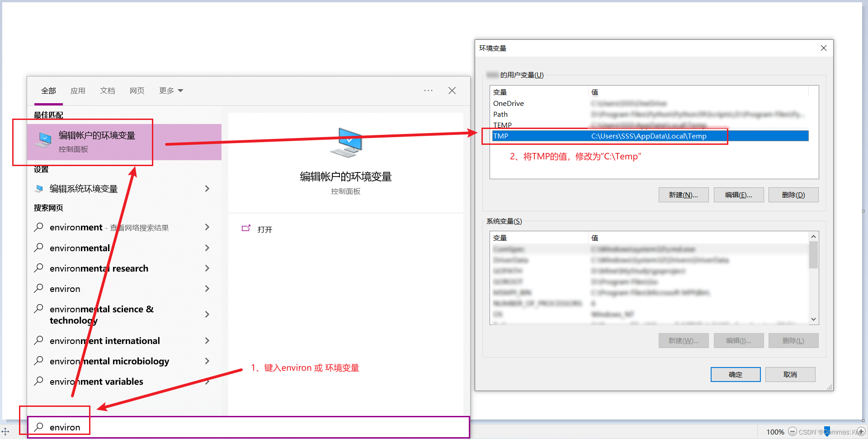Click the 新建(N) button under user variables

(x=683, y=195)
